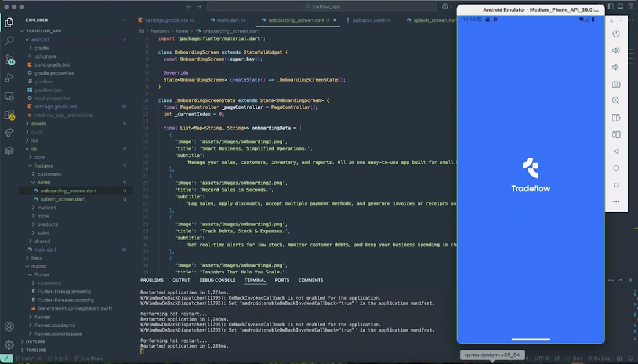Open the COMMENTS panel tab
Image resolution: width=638 pixels, height=364 pixels.
311,280
